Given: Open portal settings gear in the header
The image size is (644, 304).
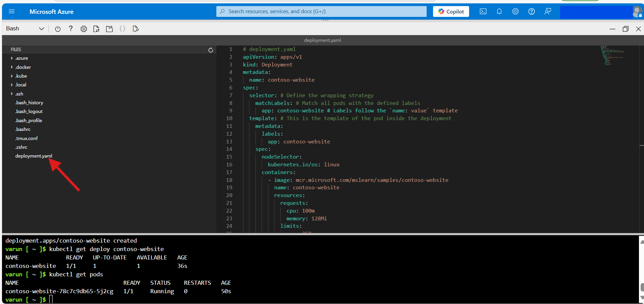Looking at the screenshot, I should point(515,11).
